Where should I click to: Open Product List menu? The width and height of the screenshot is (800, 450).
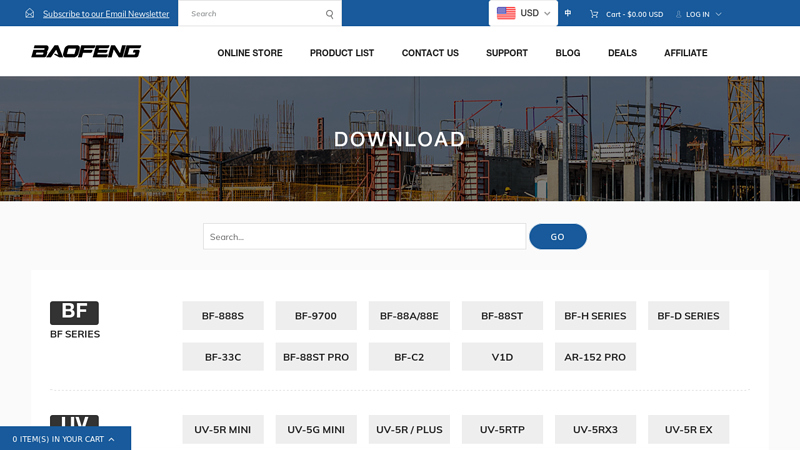(342, 53)
